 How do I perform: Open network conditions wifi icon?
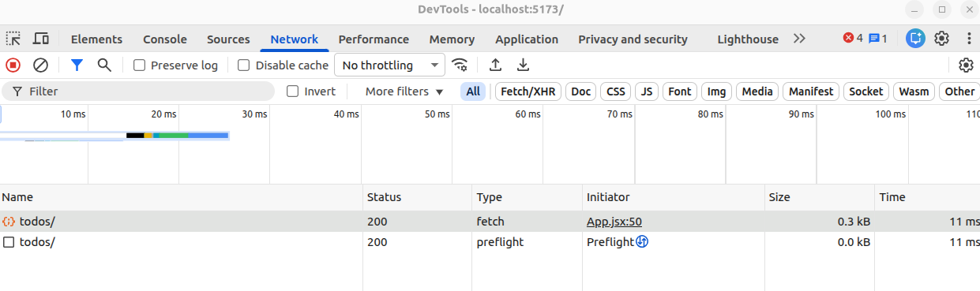coord(460,65)
